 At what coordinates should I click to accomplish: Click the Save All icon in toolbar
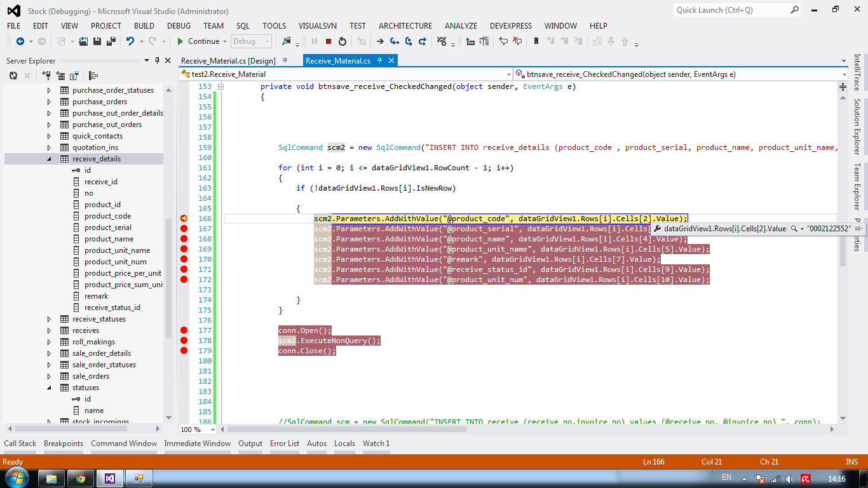[x=111, y=41]
